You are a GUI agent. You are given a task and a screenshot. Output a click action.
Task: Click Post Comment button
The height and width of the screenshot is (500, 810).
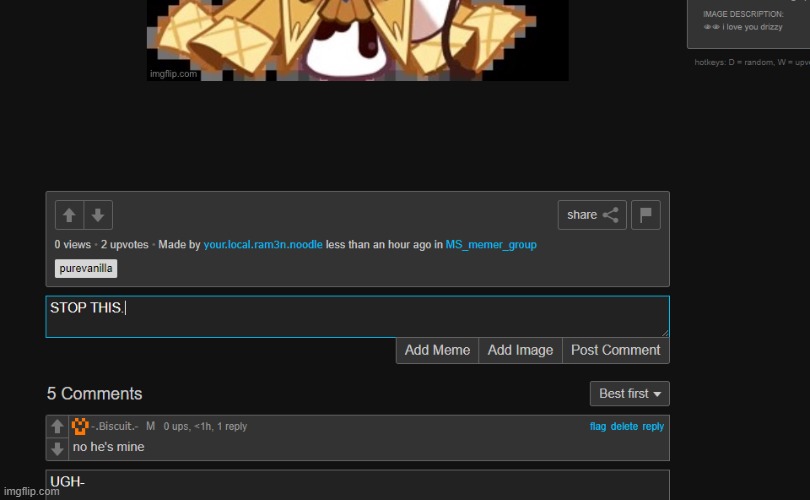616,350
